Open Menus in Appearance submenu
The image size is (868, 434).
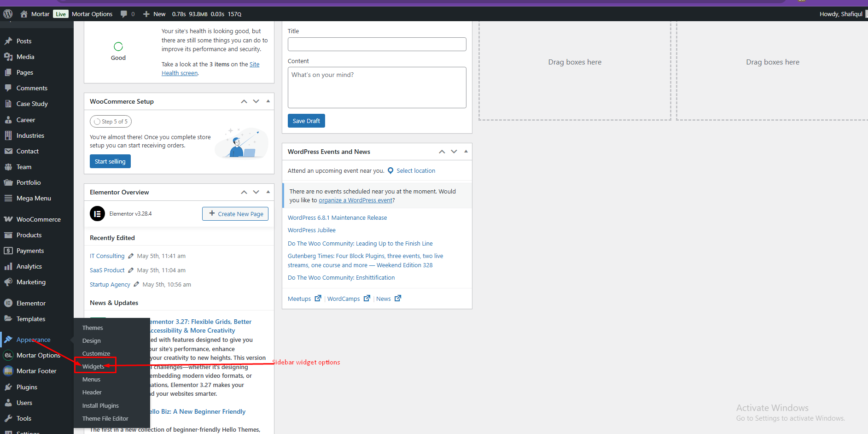[91, 380]
